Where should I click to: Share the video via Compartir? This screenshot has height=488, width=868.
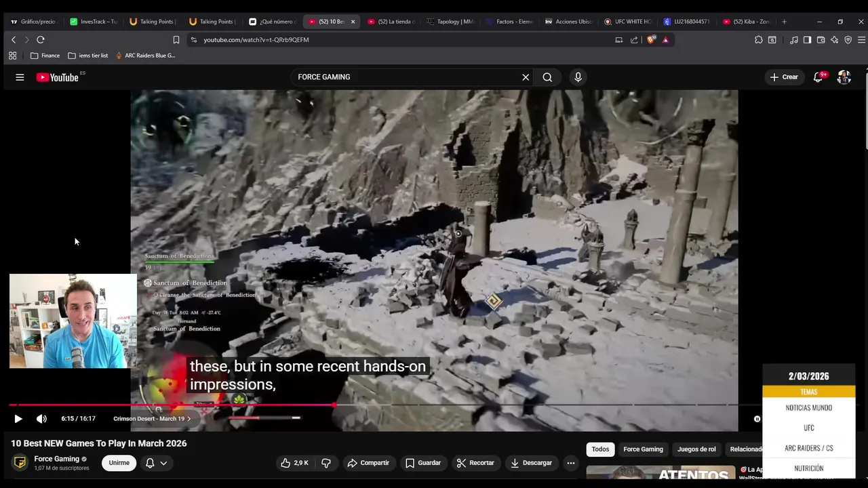(x=368, y=463)
